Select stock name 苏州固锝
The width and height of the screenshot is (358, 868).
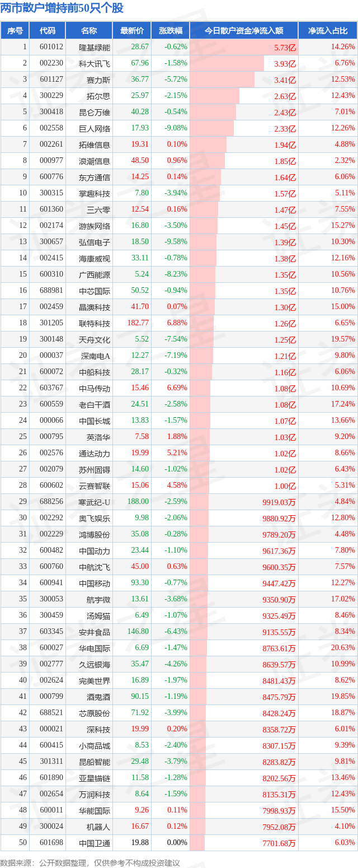pyautogui.click(x=95, y=470)
